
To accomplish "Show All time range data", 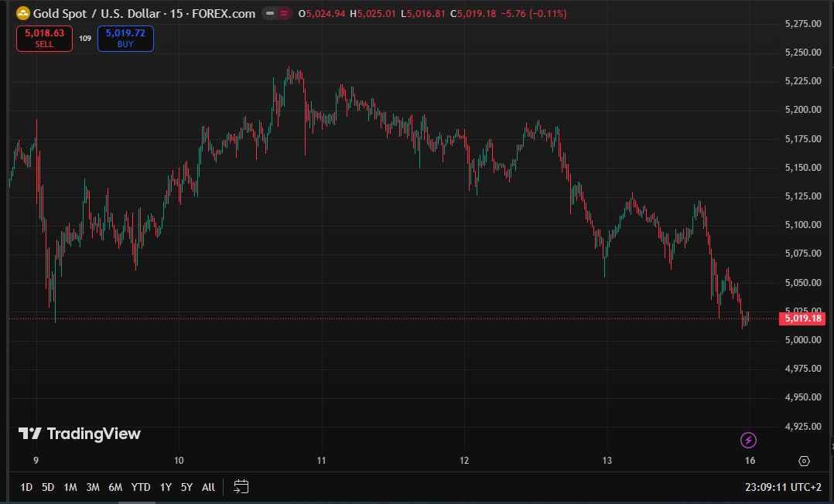I will click(x=208, y=487).
